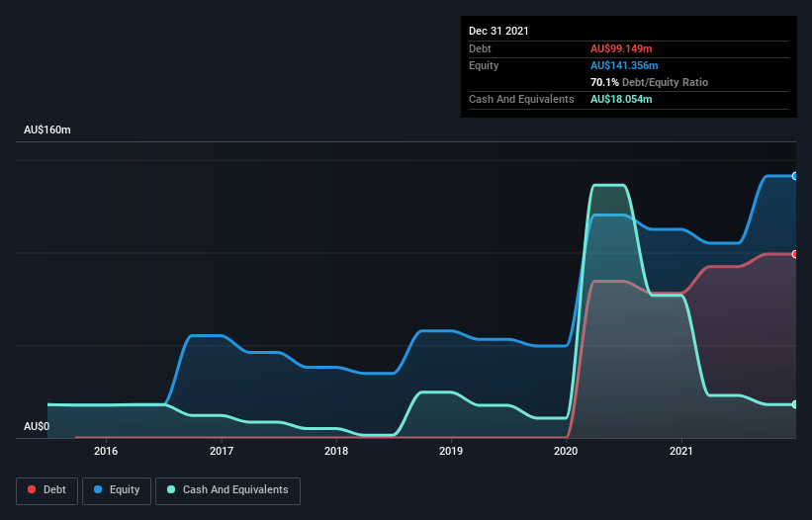This screenshot has height=520, width=812.
Task: Click the blue Equity endpoint marker
Action: pos(795,176)
